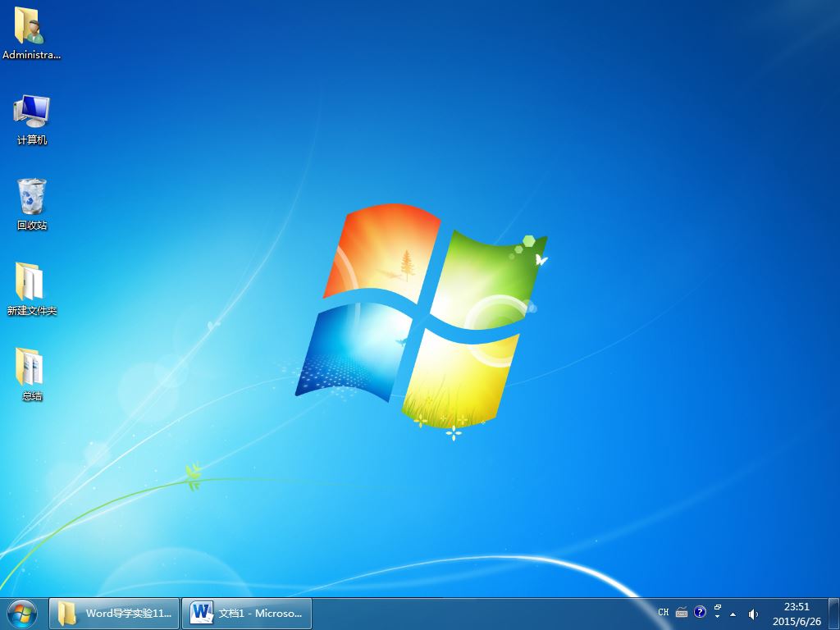Select the 回收站 recycle bin icon
The image size is (840, 630).
32,204
